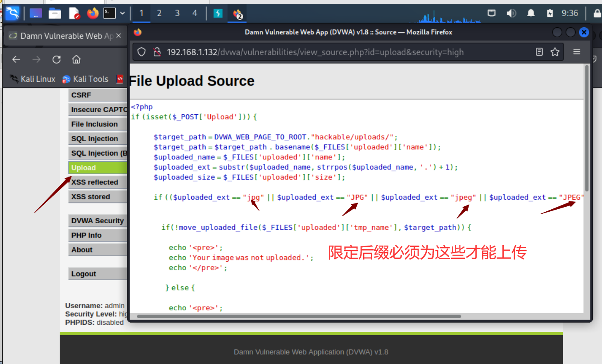602x364 pixels.
Task: Switch to workspace 4
Action: click(x=195, y=13)
